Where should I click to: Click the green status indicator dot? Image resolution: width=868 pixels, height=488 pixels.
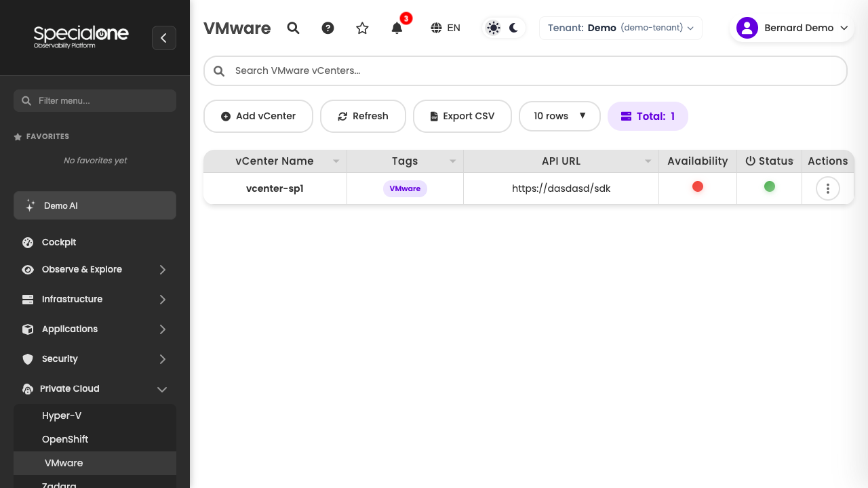[x=770, y=186]
